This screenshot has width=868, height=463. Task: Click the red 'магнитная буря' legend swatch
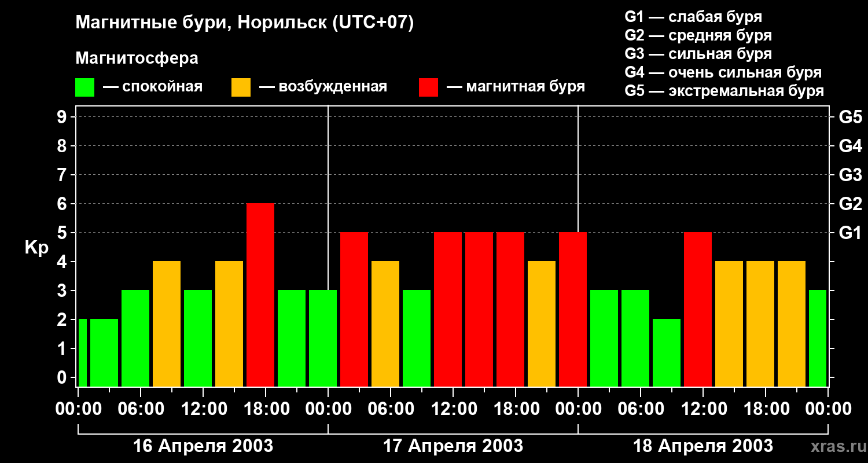(428, 87)
